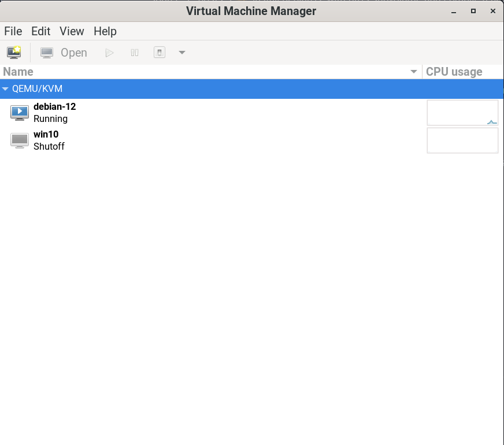The height and width of the screenshot is (445, 504).
Task: Click the Shut down virtual machine icon
Action: 160,53
